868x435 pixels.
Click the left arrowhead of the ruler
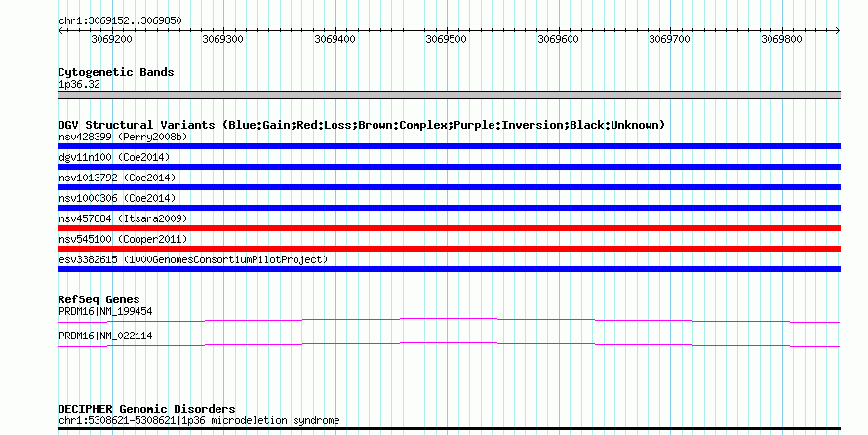coord(60,31)
